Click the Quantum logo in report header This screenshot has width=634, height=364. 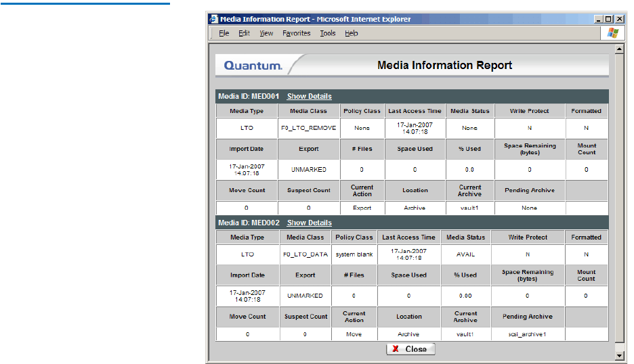coord(253,66)
